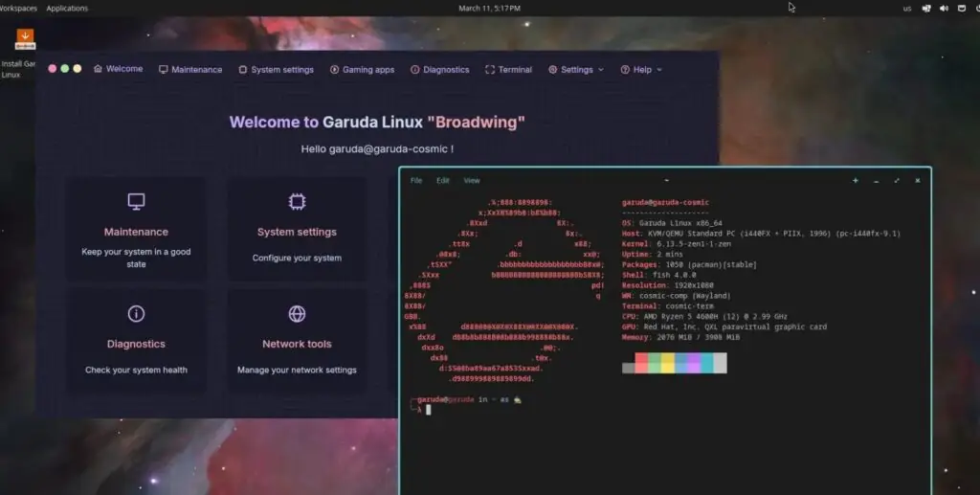Open System settings in the top navigation bar

pos(277,69)
